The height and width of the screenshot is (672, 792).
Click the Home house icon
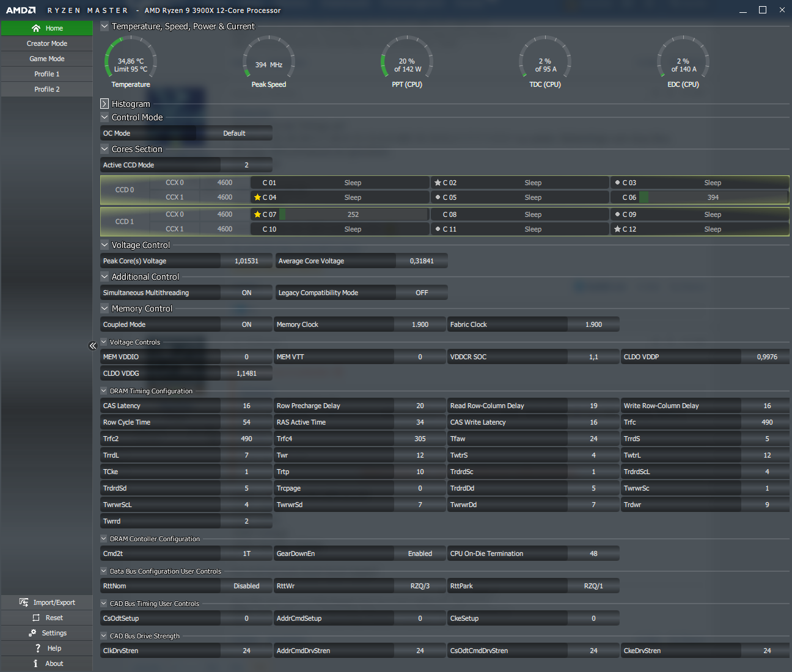click(36, 28)
